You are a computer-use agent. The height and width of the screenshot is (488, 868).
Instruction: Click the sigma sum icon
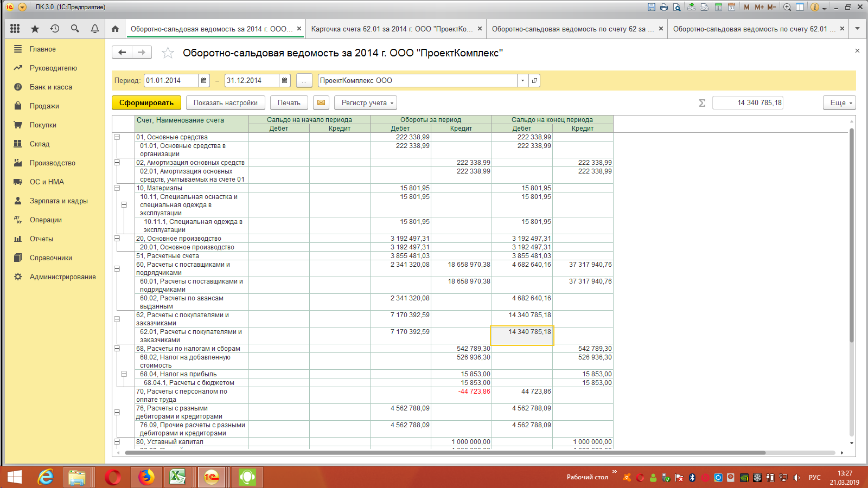[x=702, y=103]
